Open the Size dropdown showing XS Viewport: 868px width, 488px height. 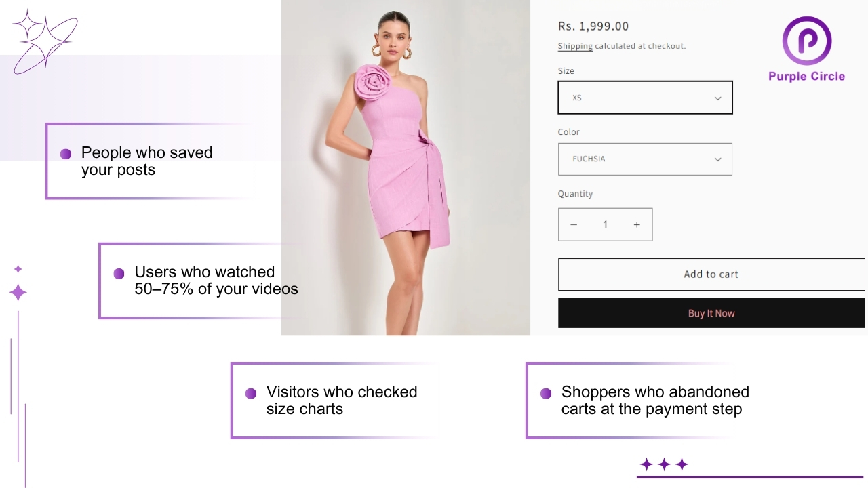coord(644,98)
